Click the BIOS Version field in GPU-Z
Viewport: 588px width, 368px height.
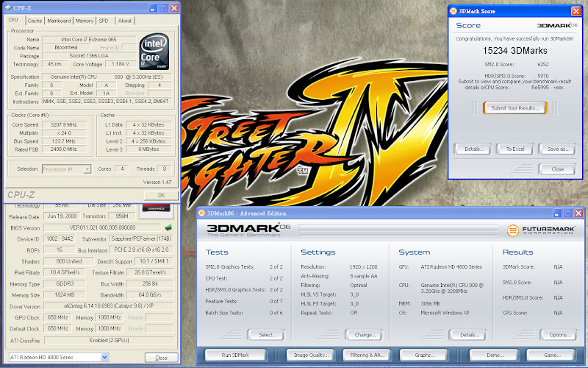[x=103, y=227]
